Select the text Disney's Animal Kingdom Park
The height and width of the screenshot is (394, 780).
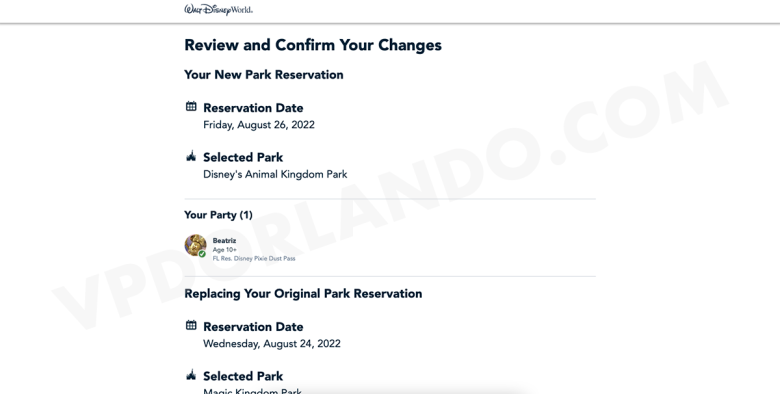[275, 175]
